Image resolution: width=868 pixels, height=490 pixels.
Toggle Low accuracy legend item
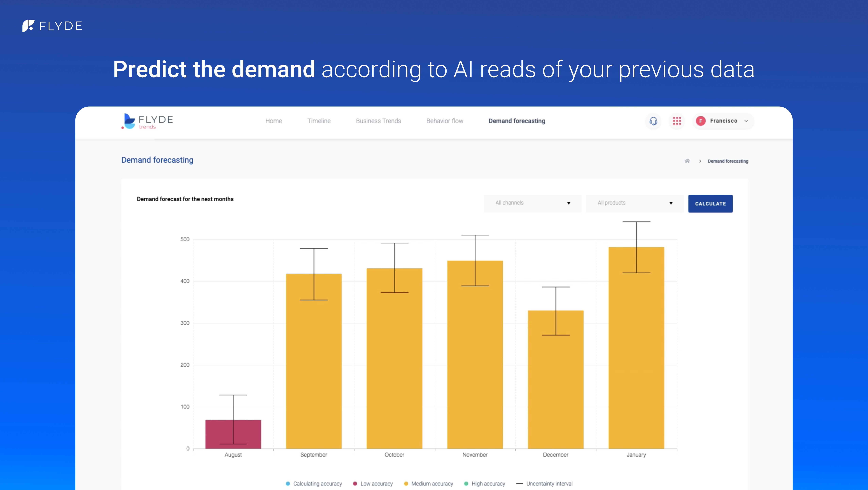tap(373, 484)
